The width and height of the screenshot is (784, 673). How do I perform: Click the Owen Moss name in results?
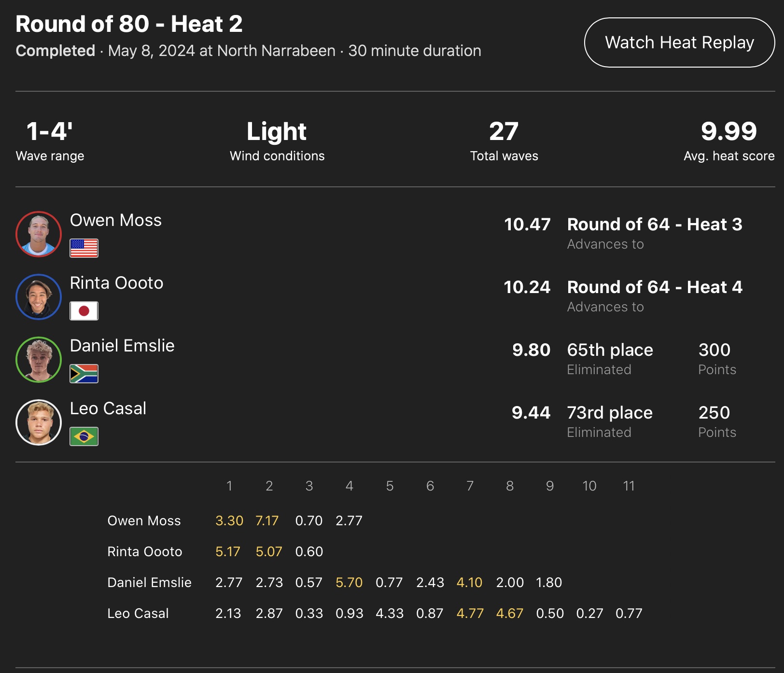tap(116, 220)
